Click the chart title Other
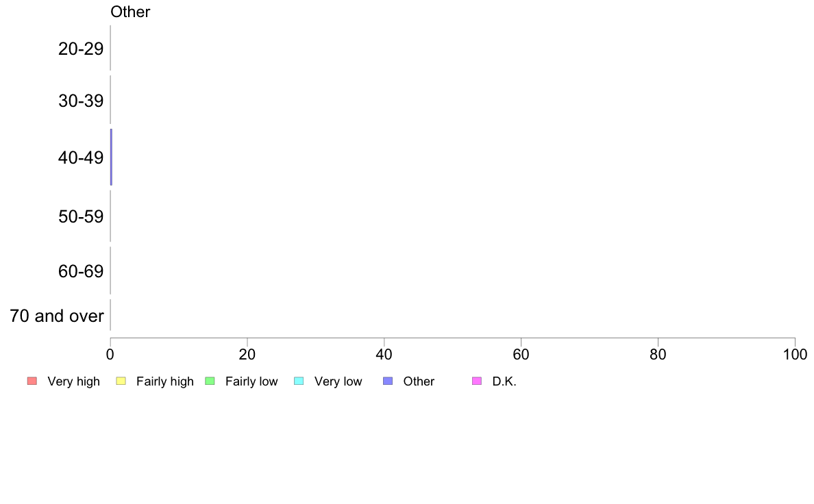The width and height of the screenshot is (814, 504). 129,12
